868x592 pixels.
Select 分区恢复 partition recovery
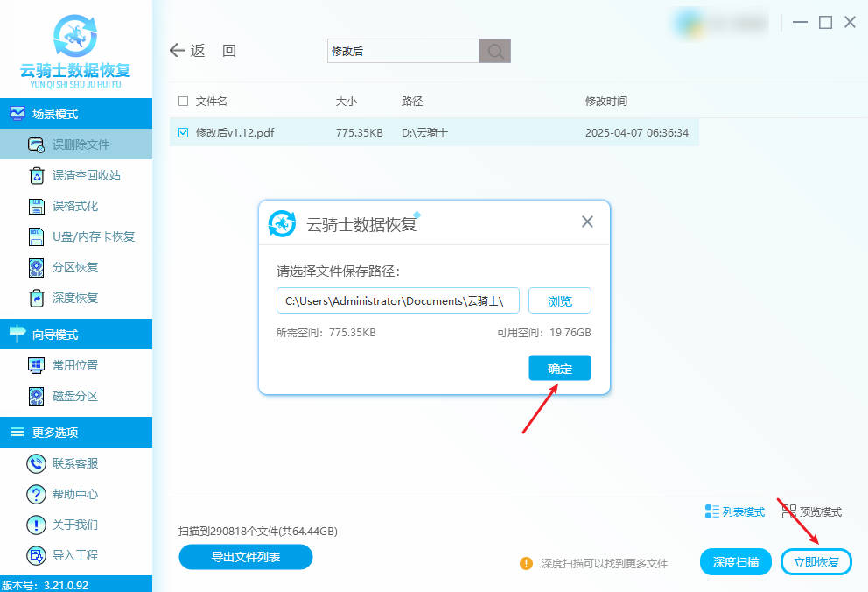click(x=75, y=267)
